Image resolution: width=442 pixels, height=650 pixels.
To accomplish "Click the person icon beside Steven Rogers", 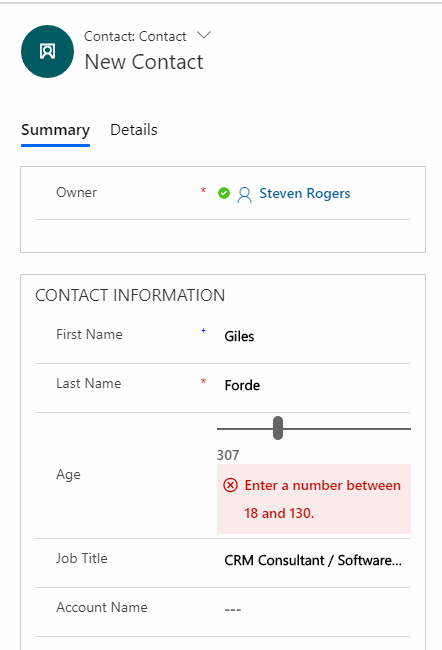I will click(244, 194).
